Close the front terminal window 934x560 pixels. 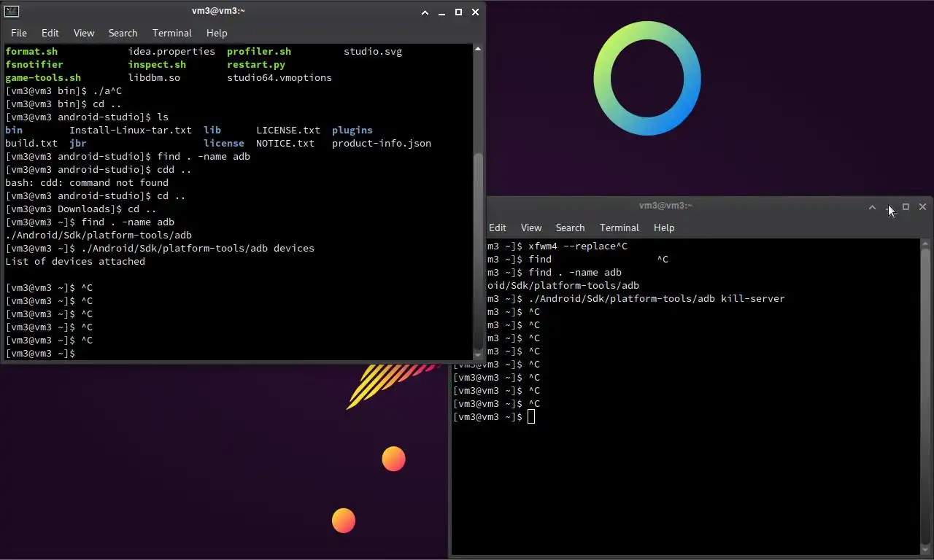point(476,12)
